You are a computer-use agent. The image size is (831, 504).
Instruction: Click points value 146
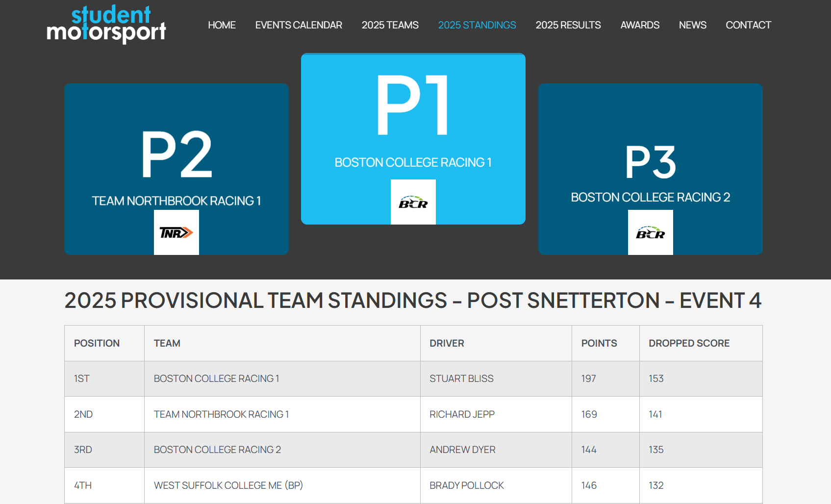click(589, 485)
